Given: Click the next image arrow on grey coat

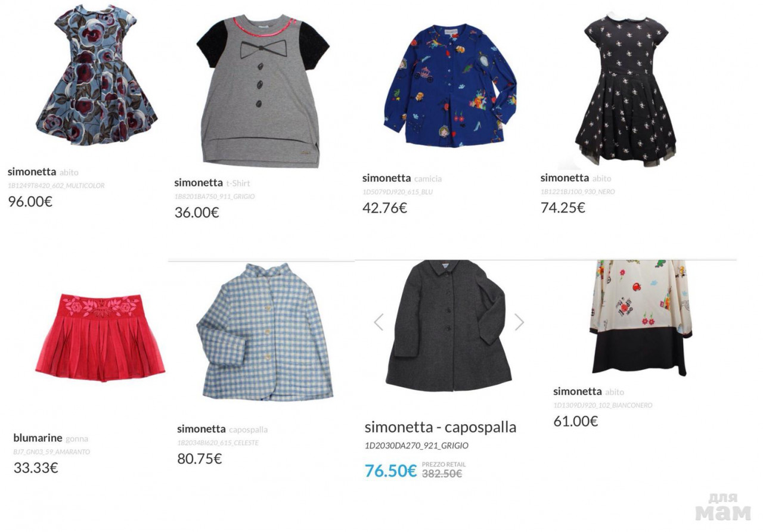Looking at the screenshot, I should click(x=519, y=322).
